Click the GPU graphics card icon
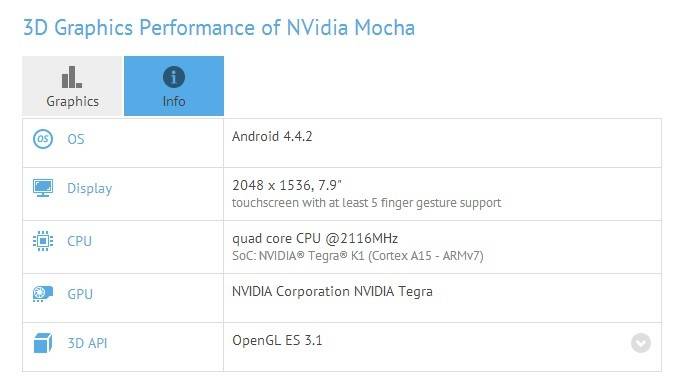Screen dimensions: 686x380 [x=43, y=294]
